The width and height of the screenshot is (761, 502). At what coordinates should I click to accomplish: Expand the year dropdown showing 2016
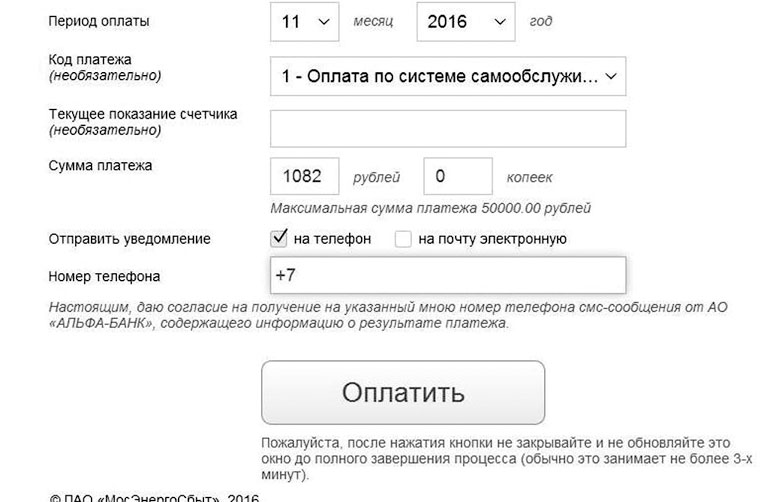coord(466,21)
